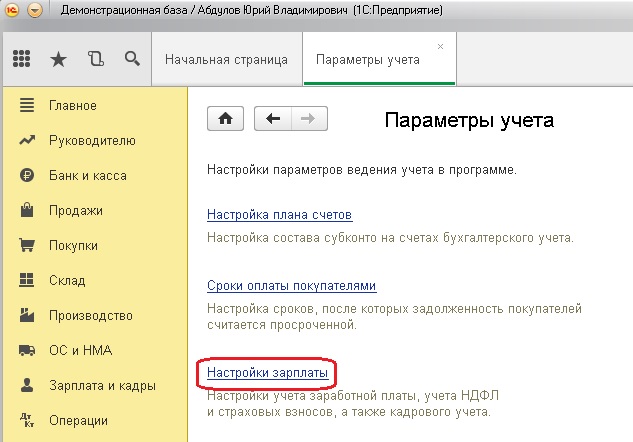
Task: Open the Продажи section
Action: pos(76,210)
